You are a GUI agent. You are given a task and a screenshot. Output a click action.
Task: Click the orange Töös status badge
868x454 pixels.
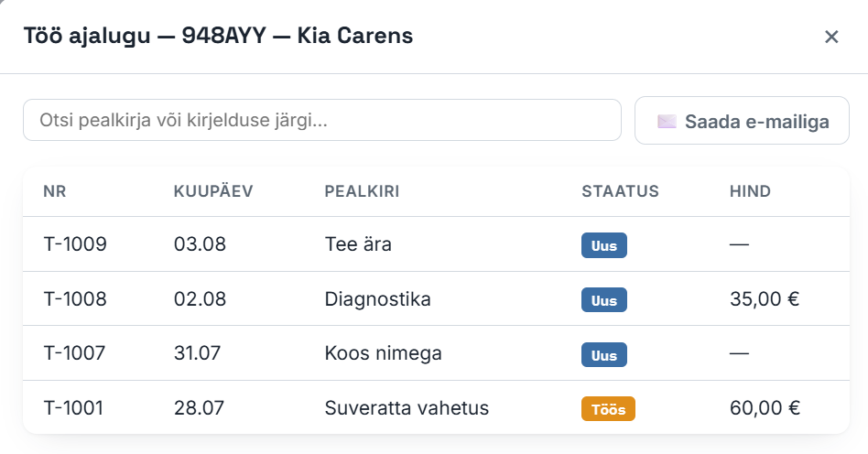click(608, 409)
